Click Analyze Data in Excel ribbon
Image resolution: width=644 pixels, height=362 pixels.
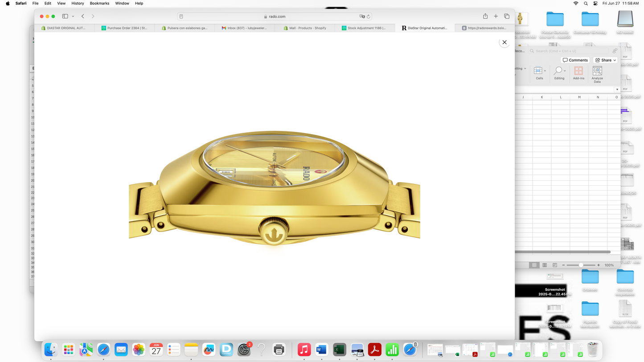597,74
